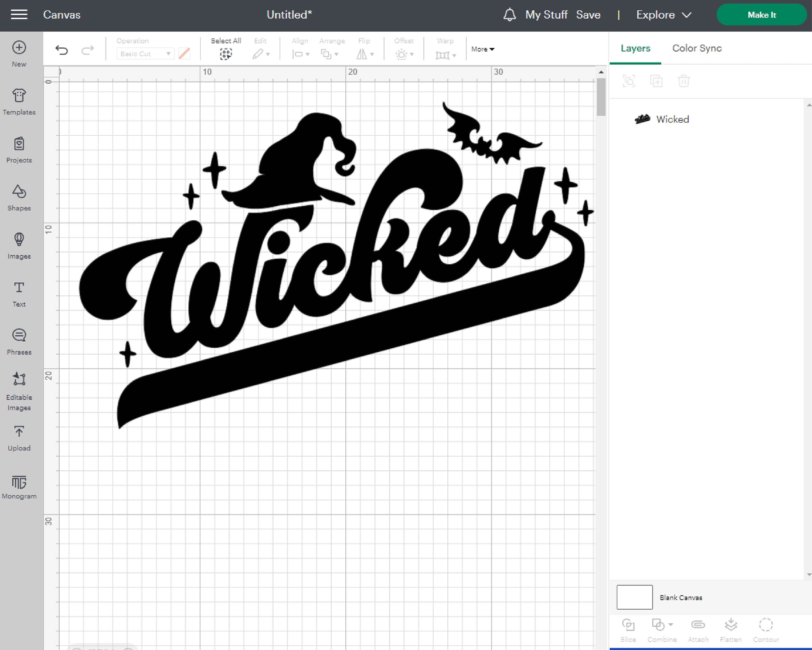This screenshot has width=812, height=650.
Task: Click Save in the top bar
Action: click(x=588, y=15)
